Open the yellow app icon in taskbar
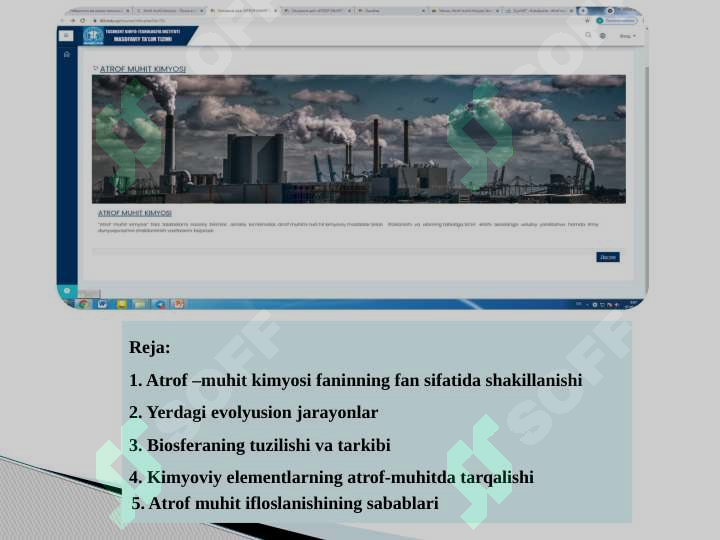The image size is (720, 540). [x=122, y=304]
